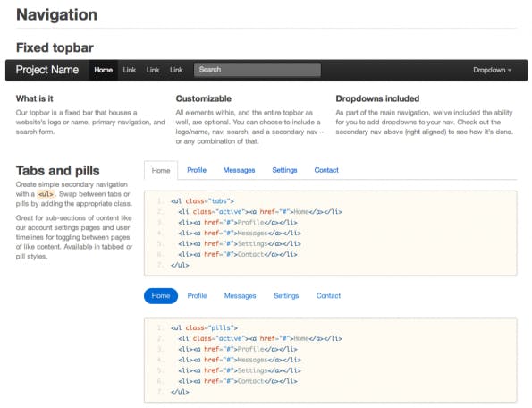Select Home in the dark topbar

click(103, 70)
